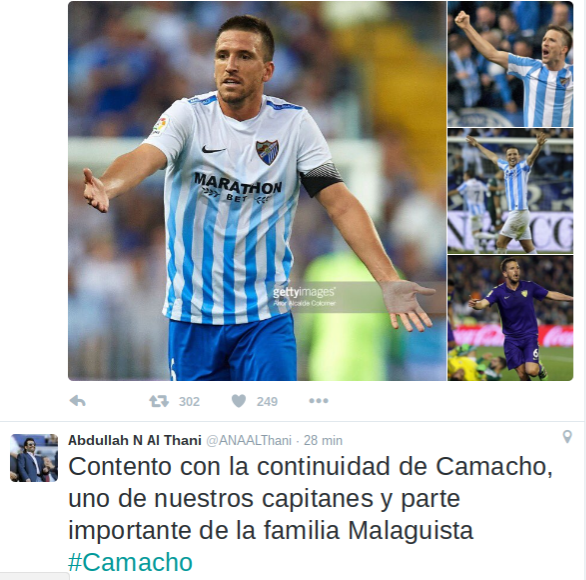This screenshot has width=586, height=580.
Task: Follow the #Camacho hashtag
Action: point(130,562)
